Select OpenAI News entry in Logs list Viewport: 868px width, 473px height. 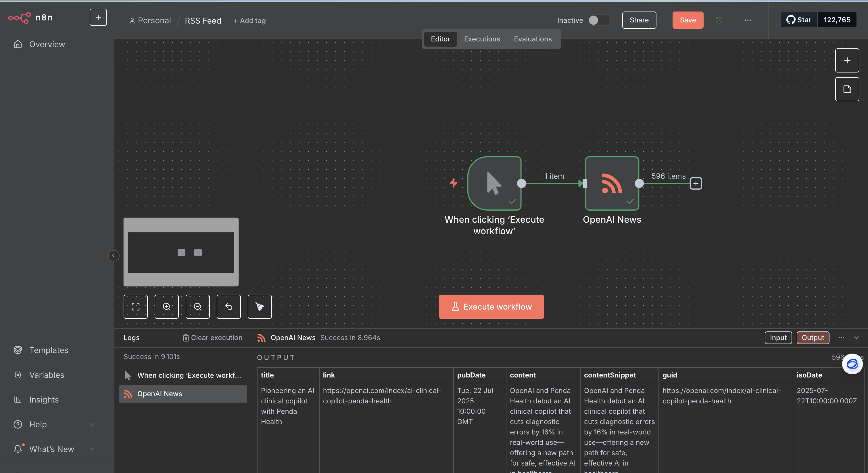[x=183, y=394]
